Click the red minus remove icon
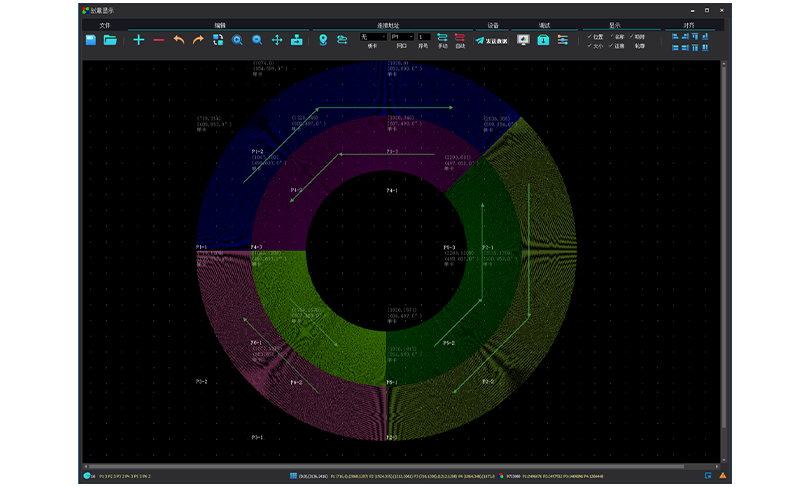 [x=158, y=40]
